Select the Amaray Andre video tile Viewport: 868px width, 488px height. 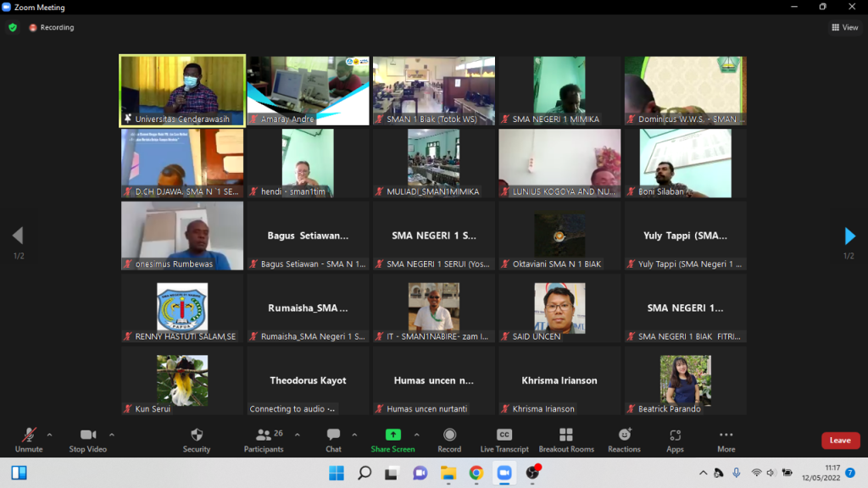coord(308,91)
